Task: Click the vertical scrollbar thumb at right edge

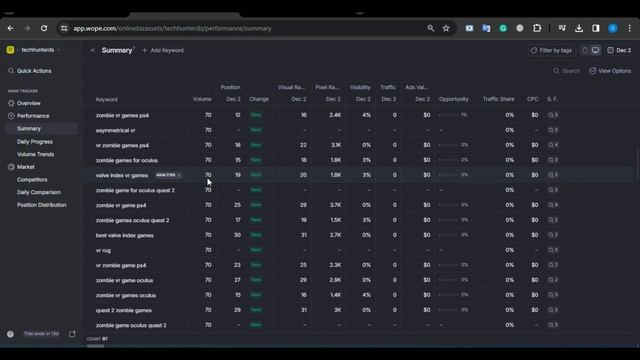Action: coord(637,164)
